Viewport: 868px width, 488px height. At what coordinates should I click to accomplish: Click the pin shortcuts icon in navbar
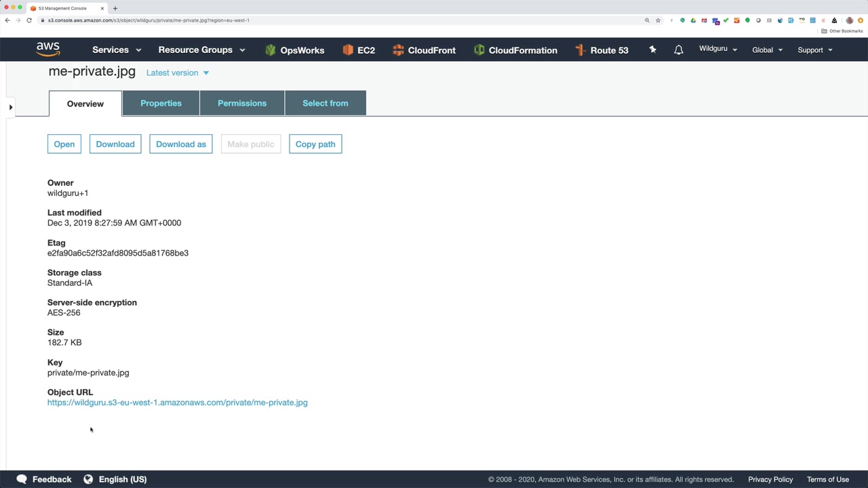click(x=652, y=49)
